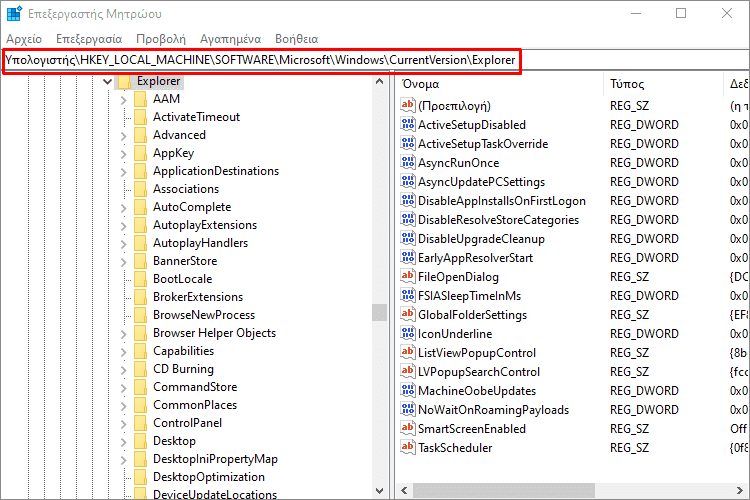Click the folder icon of ControlPanel key
This screenshot has width=750, height=500.
click(x=141, y=423)
